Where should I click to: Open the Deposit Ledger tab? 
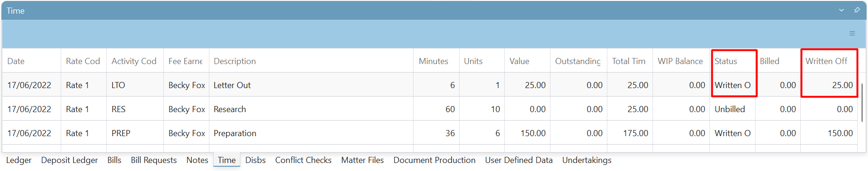coord(70,160)
